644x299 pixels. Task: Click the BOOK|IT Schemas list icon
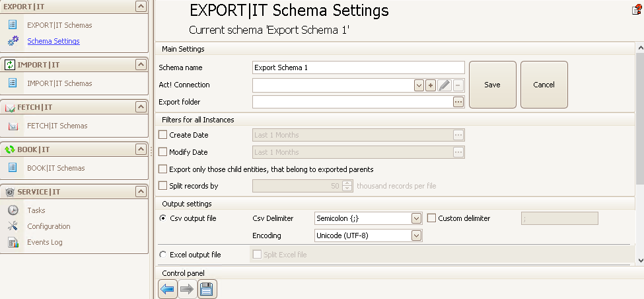13,168
